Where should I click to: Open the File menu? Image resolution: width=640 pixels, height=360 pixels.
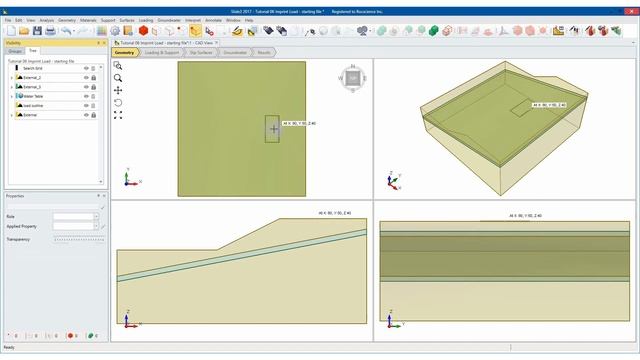pyautogui.click(x=8, y=20)
